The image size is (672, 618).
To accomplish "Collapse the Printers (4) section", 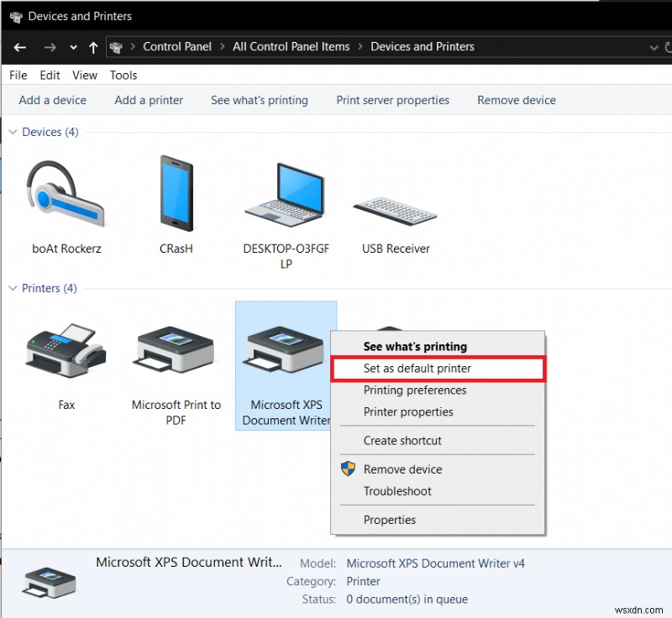I will tap(13, 288).
